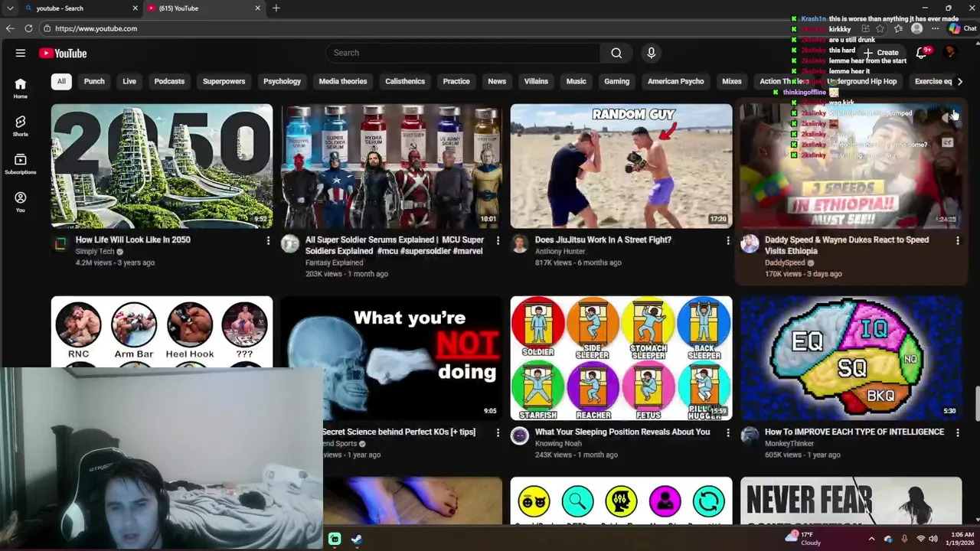The image size is (980, 551).
Task: Click the browser address bar URL
Action: coord(96,28)
